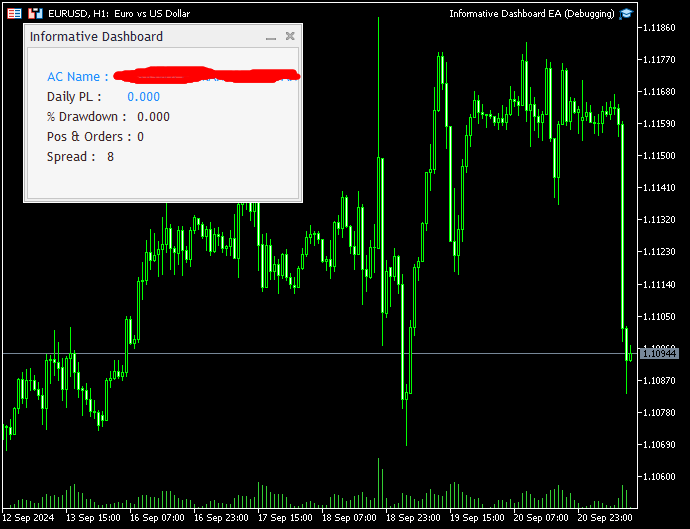Click the 'Pos & Orders :' label

pyautogui.click(x=89, y=137)
